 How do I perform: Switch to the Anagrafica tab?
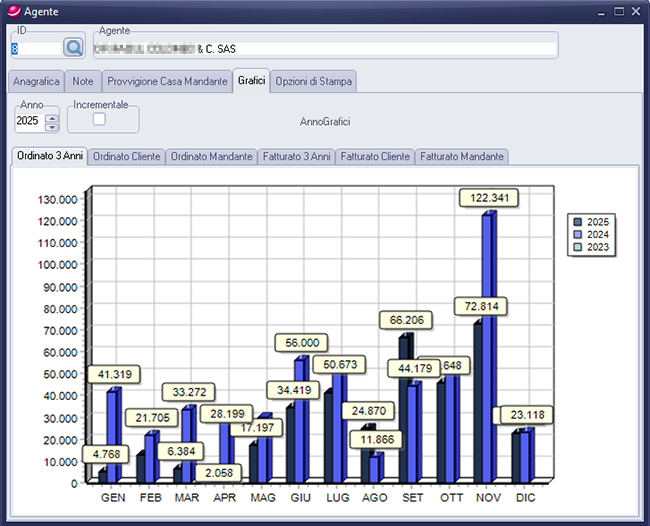click(x=37, y=81)
